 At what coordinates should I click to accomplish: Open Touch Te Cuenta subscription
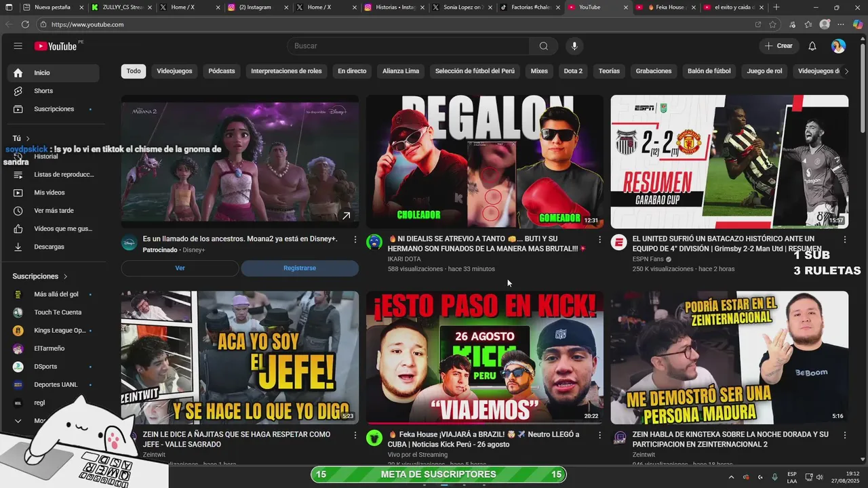54,312
